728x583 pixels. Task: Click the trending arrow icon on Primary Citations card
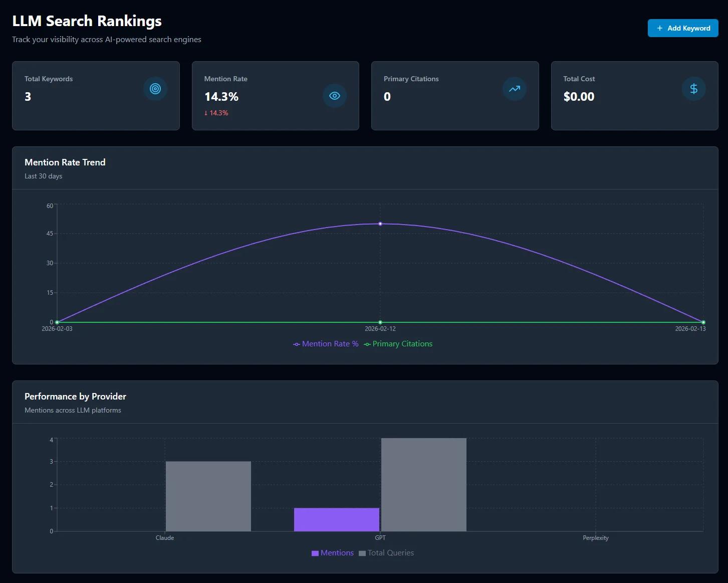point(514,89)
